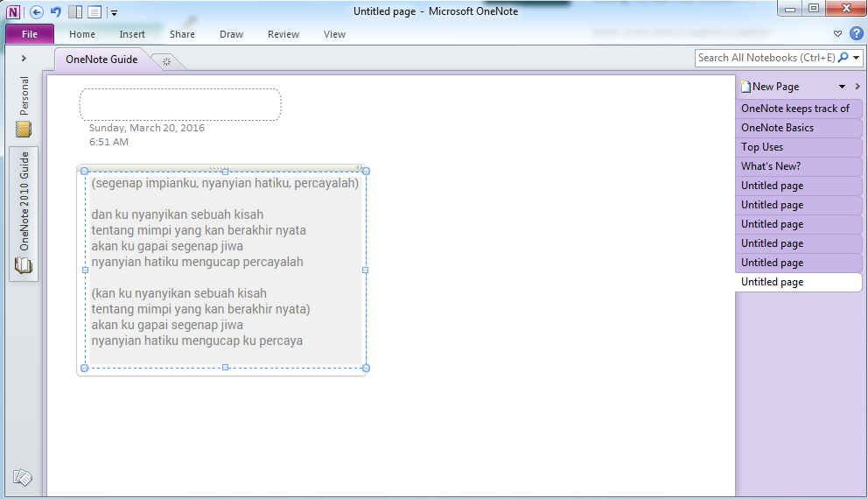Viewport: 868px width, 499px height.
Task: Switch to the Review ribbon tab
Action: pyautogui.click(x=283, y=34)
